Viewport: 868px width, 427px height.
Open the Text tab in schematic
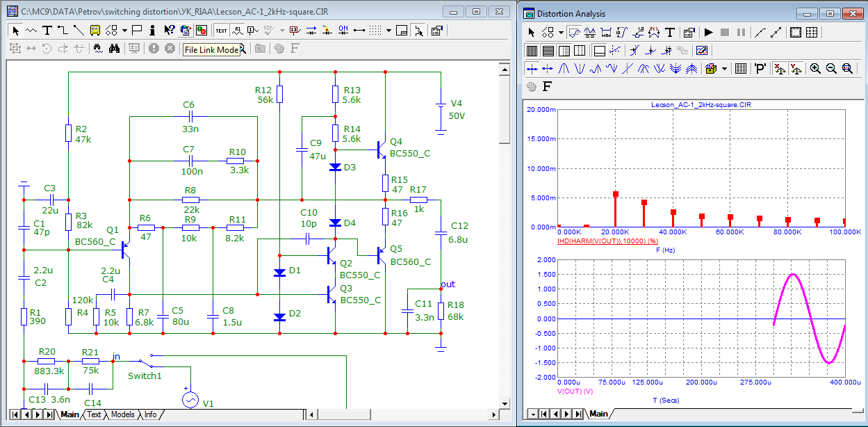point(93,414)
